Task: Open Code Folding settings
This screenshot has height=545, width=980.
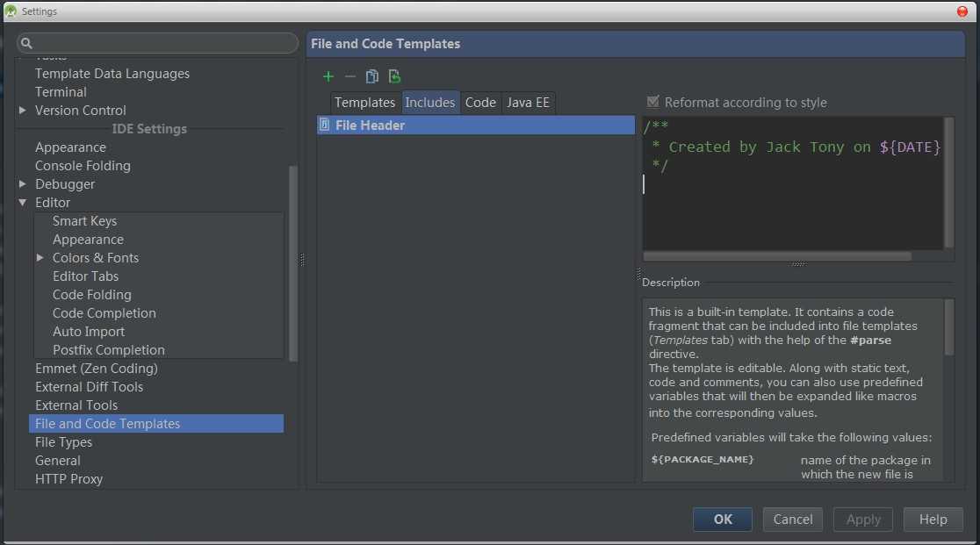Action: click(92, 295)
